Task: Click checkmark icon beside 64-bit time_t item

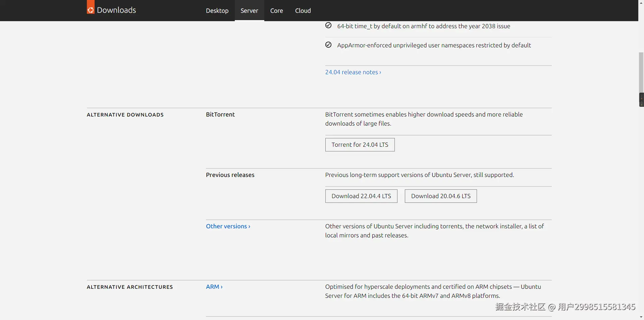Action: coord(328,26)
